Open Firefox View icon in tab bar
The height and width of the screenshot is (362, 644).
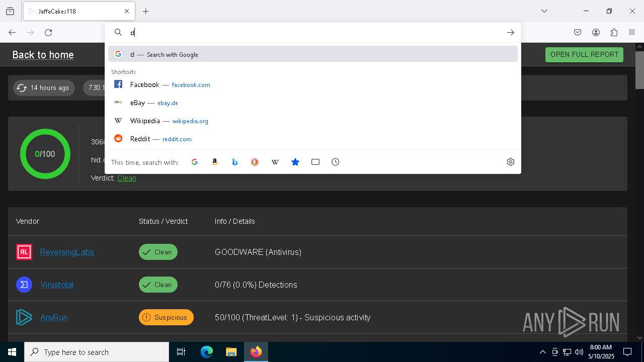(10, 11)
